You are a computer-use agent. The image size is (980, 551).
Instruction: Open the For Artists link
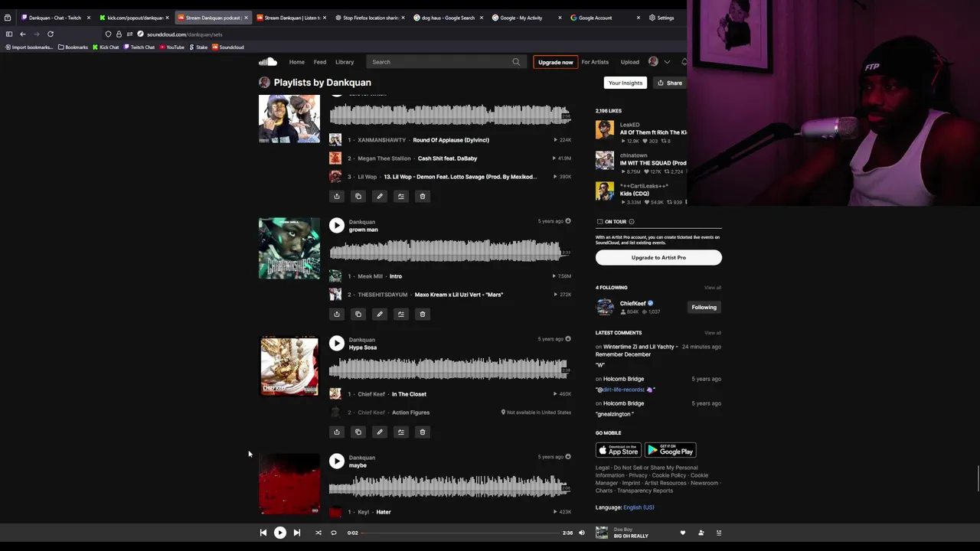595,62
